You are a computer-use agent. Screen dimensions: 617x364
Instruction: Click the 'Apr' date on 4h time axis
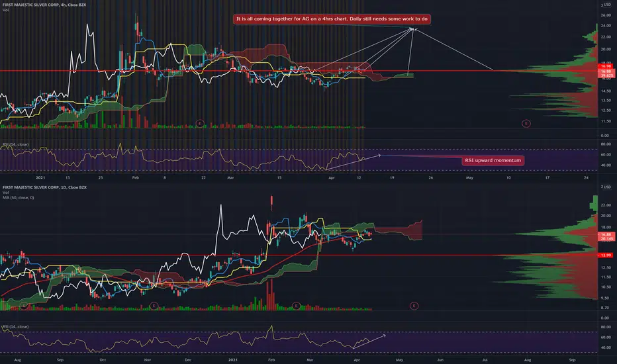pos(332,178)
